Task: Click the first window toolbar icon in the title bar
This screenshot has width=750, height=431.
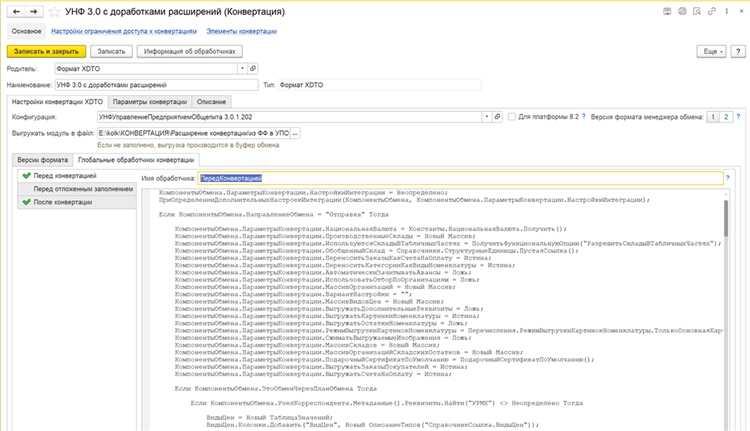Action: [667, 11]
